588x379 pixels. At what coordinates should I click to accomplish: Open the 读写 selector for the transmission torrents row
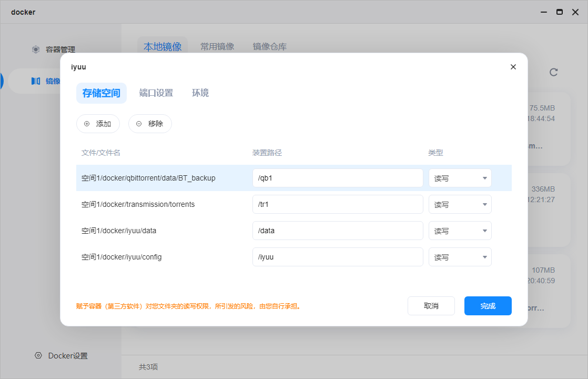point(460,204)
